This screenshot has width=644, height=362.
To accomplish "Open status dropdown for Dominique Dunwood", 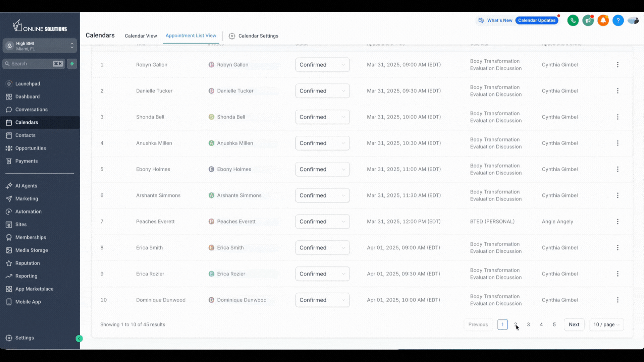I will [322, 300].
